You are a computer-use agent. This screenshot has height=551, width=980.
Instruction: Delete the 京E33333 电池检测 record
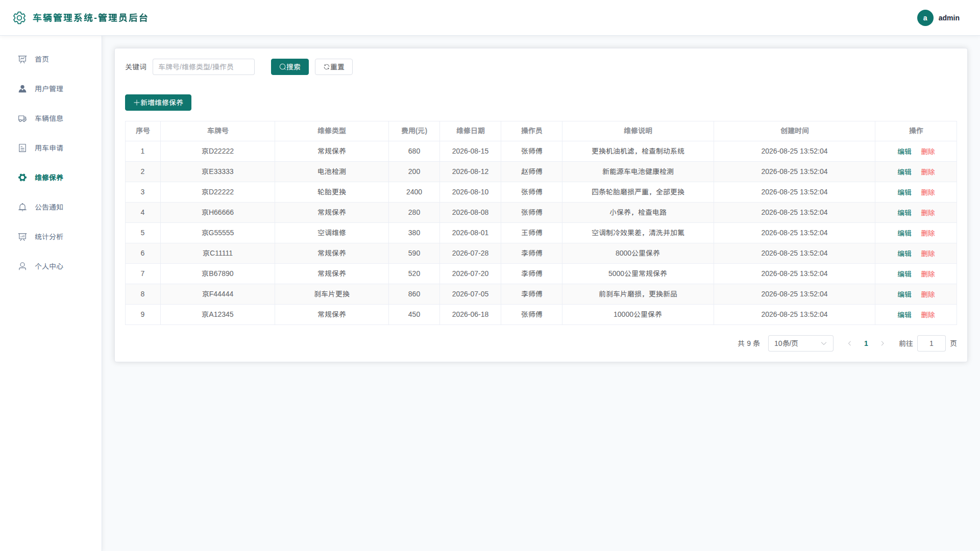pos(928,172)
